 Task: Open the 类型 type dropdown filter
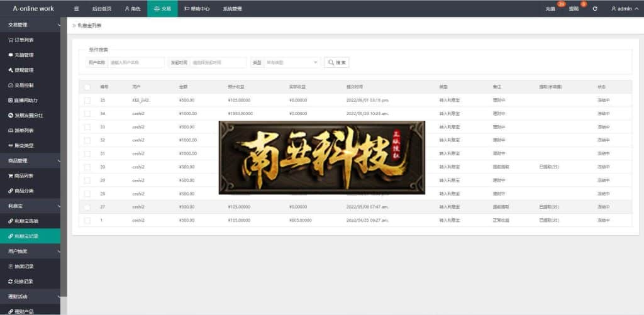(x=292, y=62)
